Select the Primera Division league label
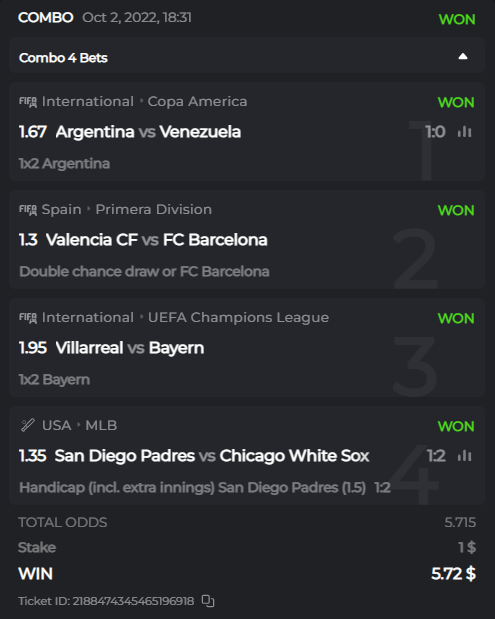495x619 pixels. click(154, 210)
